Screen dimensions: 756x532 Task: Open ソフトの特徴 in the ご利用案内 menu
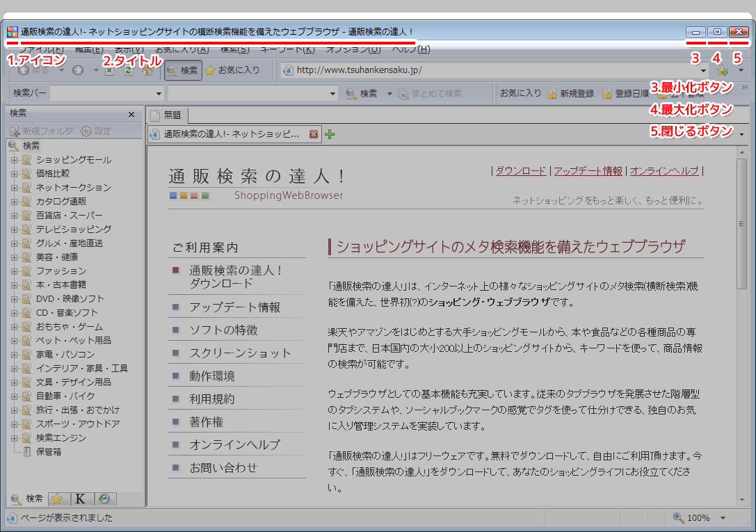pyautogui.click(x=223, y=330)
